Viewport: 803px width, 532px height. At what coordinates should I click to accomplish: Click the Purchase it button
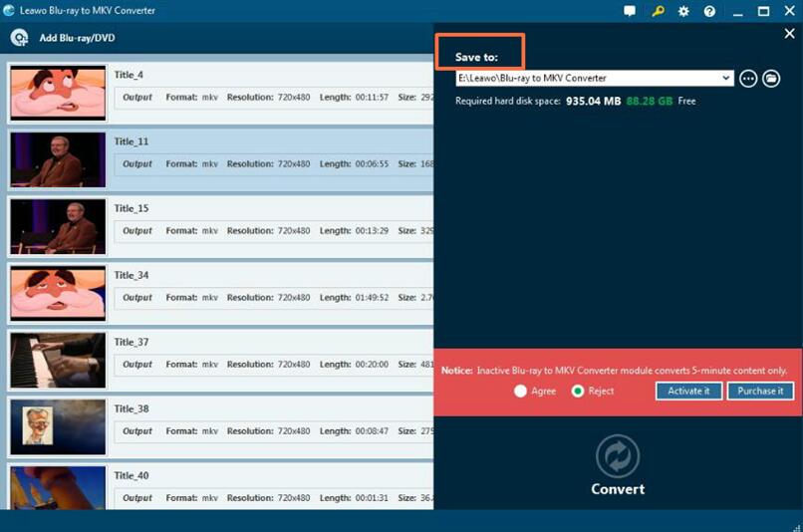(760, 391)
